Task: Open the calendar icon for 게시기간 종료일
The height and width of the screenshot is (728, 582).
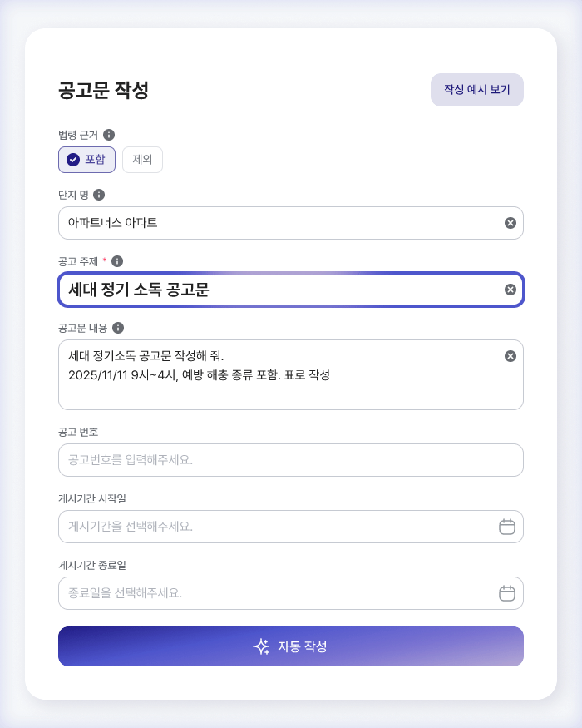Action: [507, 593]
